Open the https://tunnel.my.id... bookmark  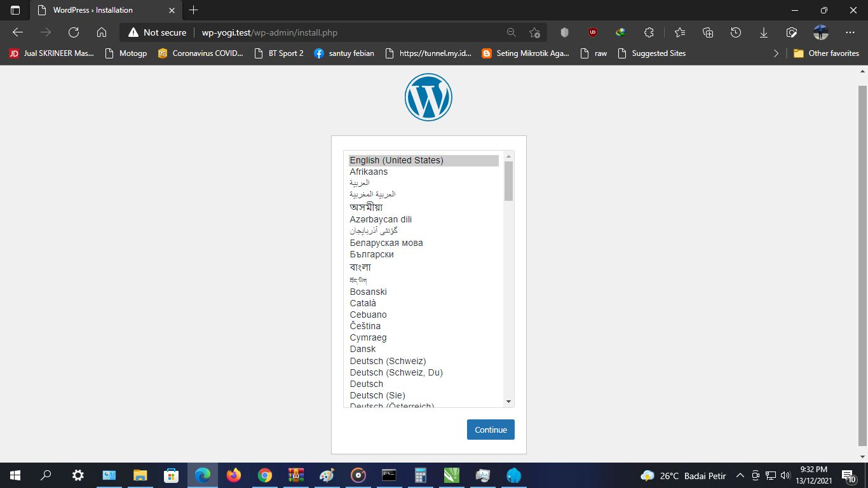(x=428, y=53)
